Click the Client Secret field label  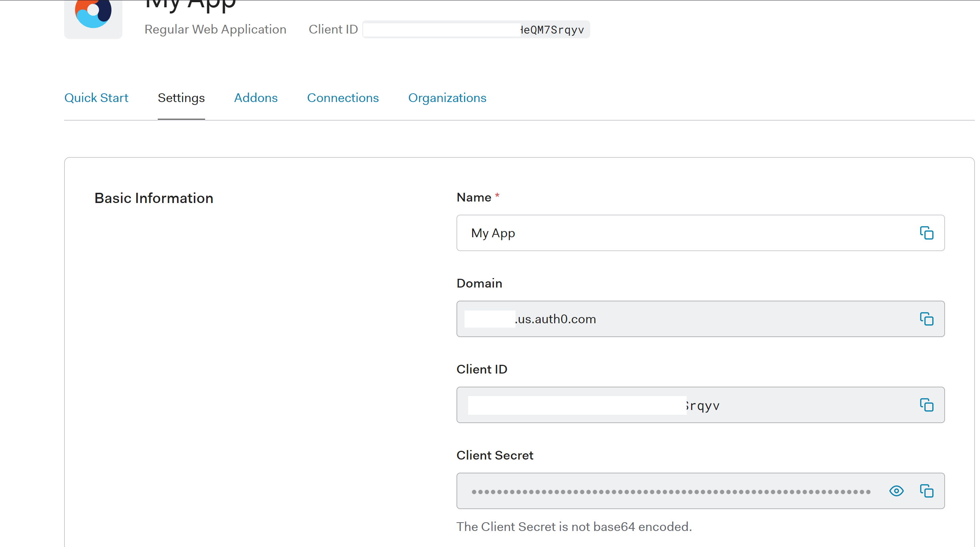tap(495, 455)
